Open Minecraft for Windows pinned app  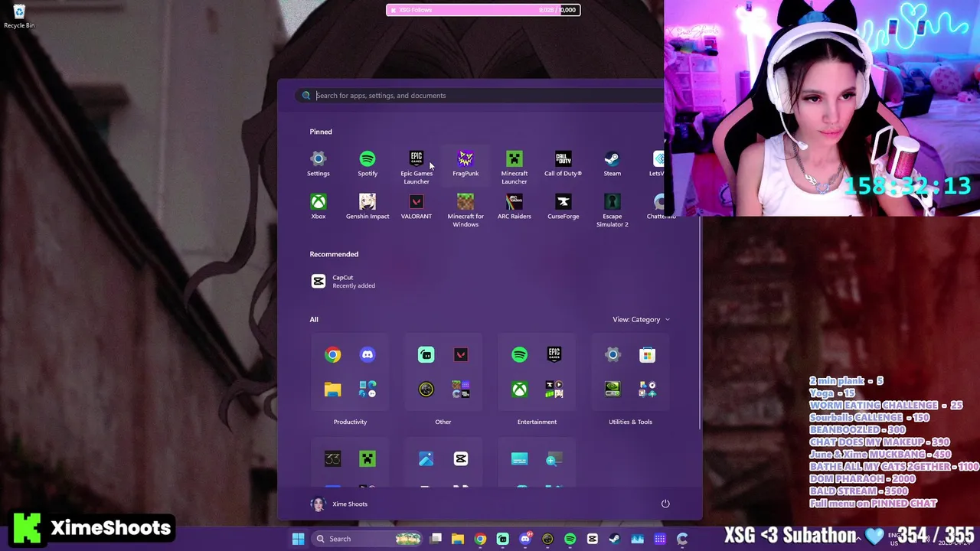[465, 210]
